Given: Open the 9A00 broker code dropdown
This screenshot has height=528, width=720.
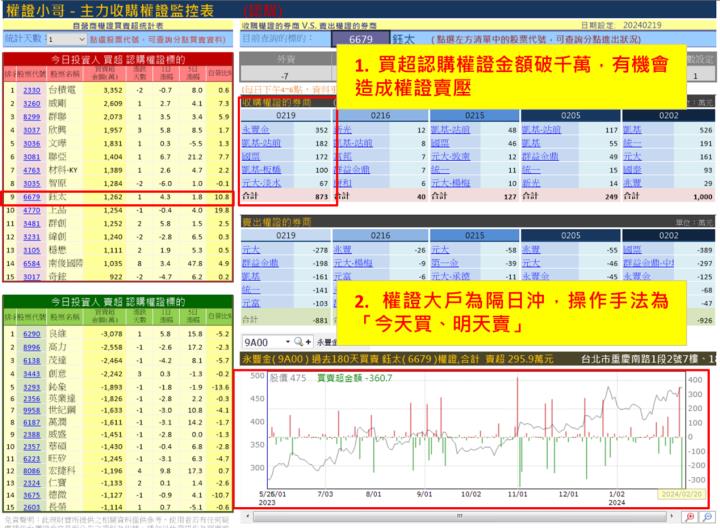Looking at the screenshot, I should (288, 342).
